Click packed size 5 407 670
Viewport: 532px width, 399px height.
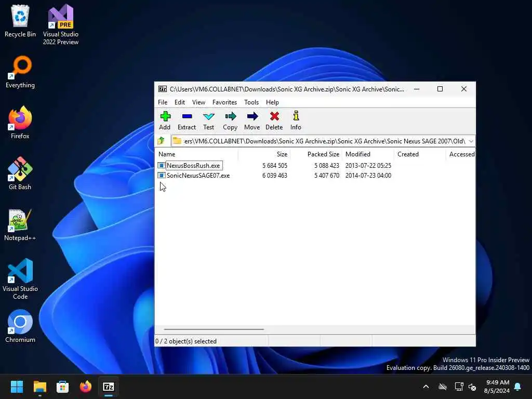327,176
